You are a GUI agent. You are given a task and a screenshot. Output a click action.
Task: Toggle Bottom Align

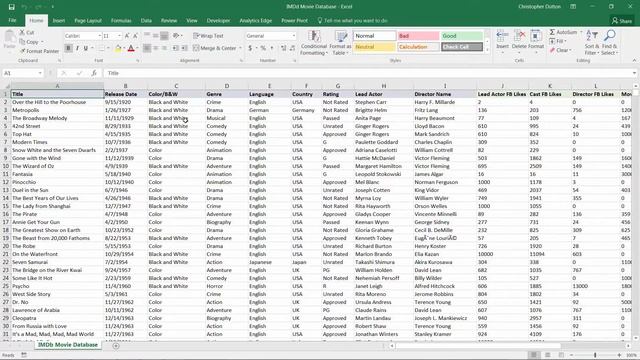click(x=164, y=36)
